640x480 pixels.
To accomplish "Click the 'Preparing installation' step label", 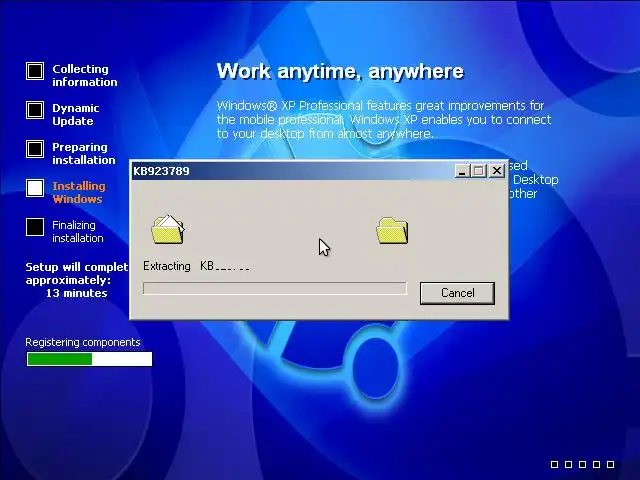I will coord(84,153).
